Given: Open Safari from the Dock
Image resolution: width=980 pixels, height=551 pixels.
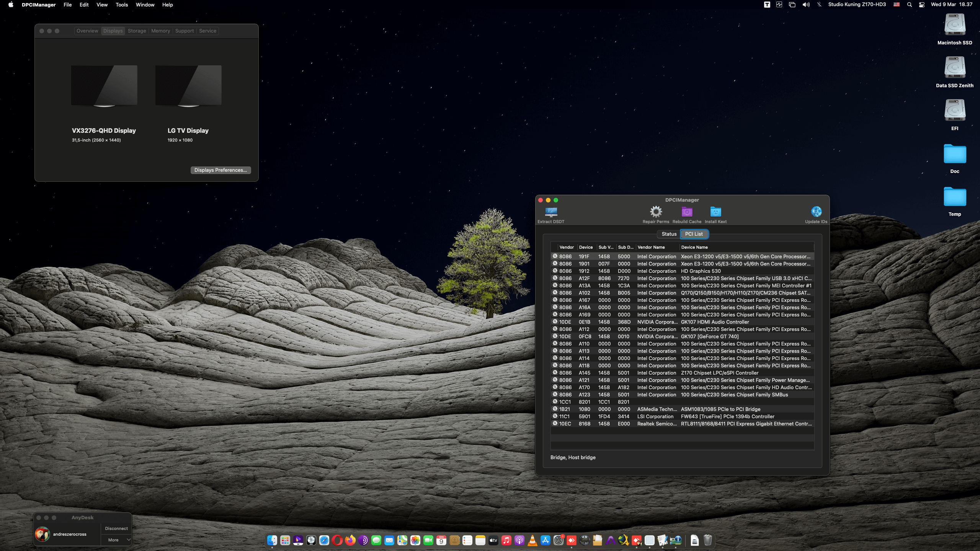Looking at the screenshot, I should [x=325, y=540].
